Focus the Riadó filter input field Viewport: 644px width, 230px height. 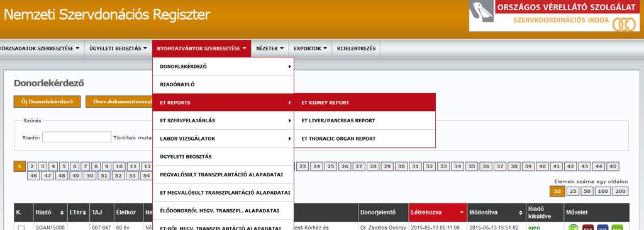pos(76,137)
